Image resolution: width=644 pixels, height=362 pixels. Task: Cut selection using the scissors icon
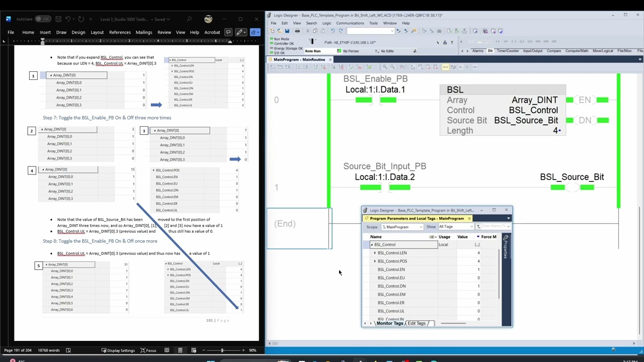[x=308, y=31]
